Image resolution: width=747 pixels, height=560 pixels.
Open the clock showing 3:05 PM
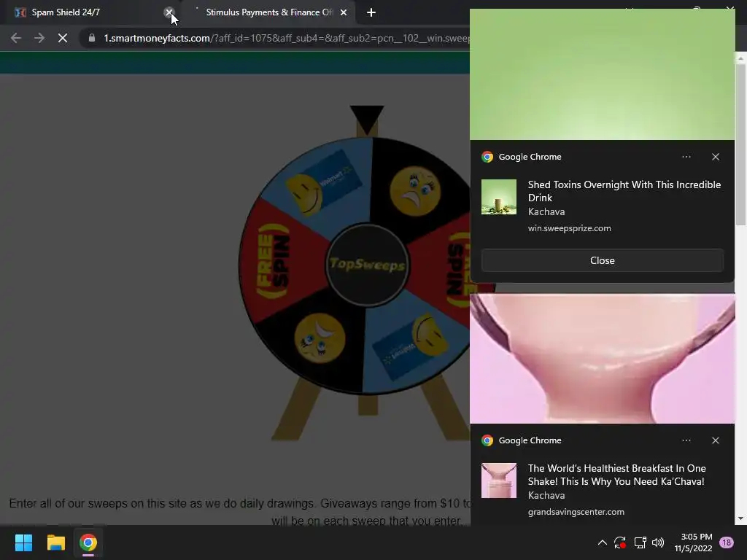point(693,542)
